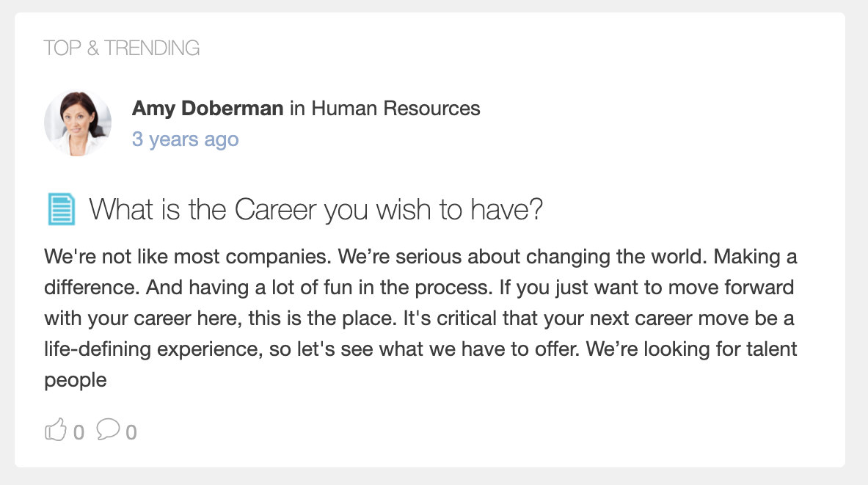Click 'Making a' at end of first line
The width and height of the screenshot is (868, 485).
click(x=755, y=257)
